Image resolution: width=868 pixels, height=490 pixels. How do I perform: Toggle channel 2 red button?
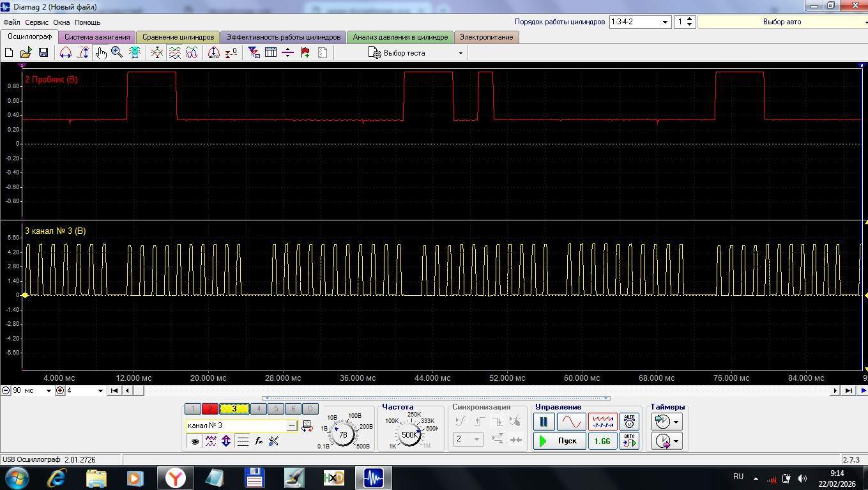point(210,409)
